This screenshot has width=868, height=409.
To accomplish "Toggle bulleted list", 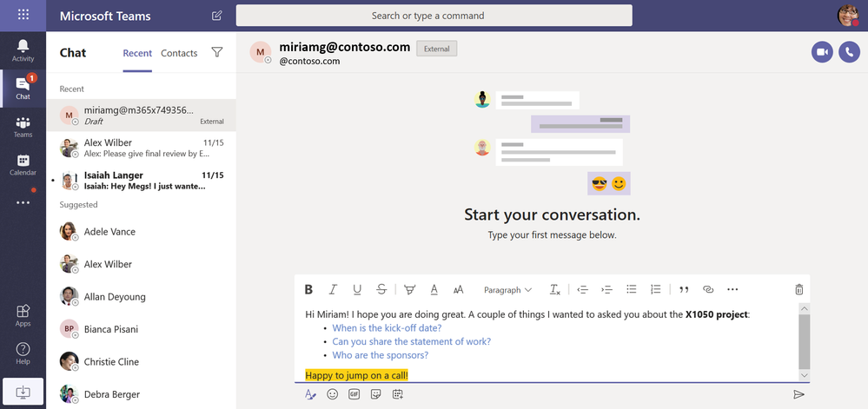I will coord(631,289).
